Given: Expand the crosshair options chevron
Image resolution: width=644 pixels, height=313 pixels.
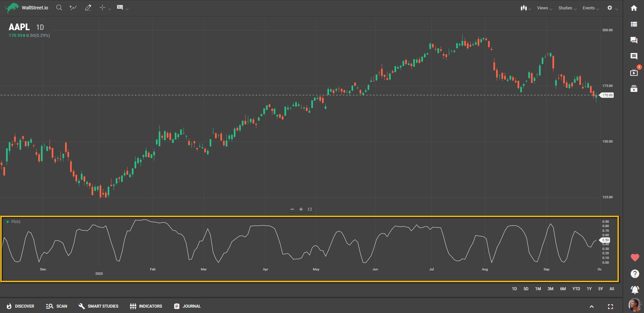Looking at the screenshot, I should click(x=110, y=9).
